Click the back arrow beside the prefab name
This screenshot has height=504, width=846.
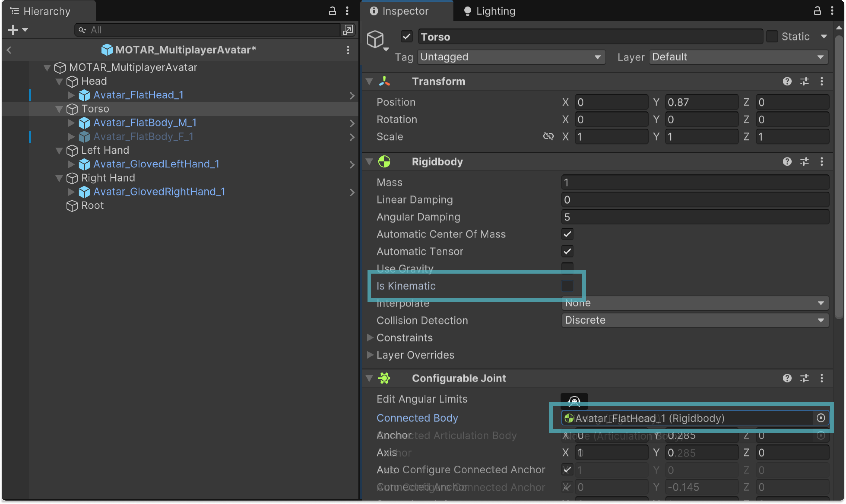(x=9, y=50)
